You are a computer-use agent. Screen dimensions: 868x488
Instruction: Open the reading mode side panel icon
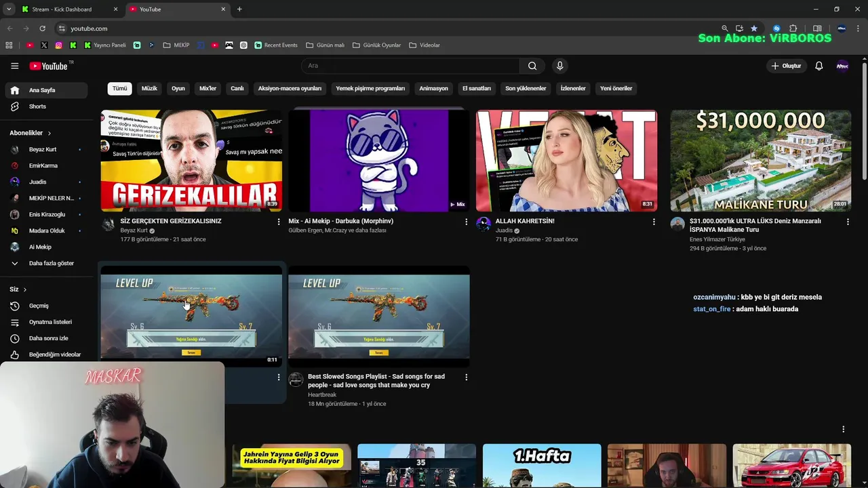(x=817, y=28)
